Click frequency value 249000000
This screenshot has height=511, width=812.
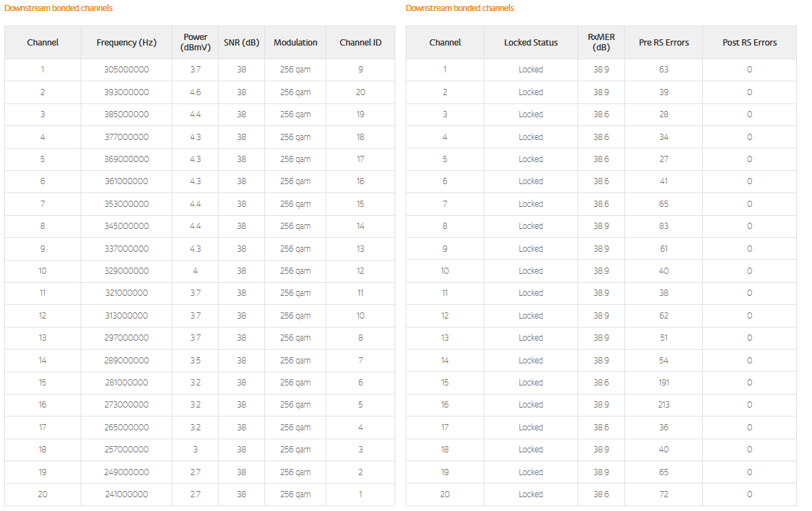tap(126, 472)
